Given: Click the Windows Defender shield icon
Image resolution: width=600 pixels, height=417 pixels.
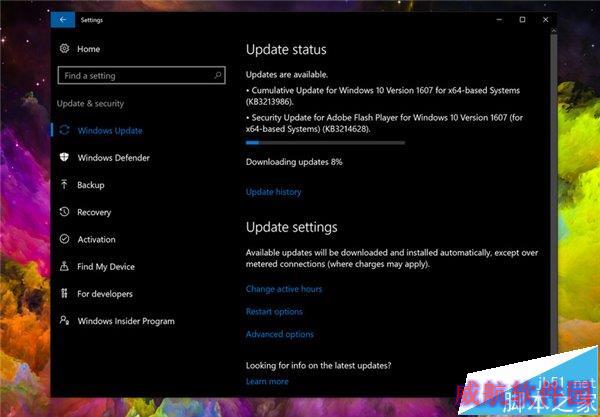Looking at the screenshot, I should (x=64, y=157).
